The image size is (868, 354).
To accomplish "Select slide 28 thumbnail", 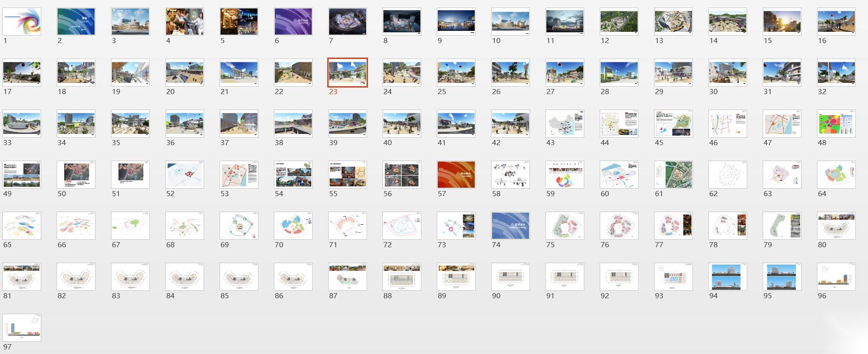I will (619, 73).
